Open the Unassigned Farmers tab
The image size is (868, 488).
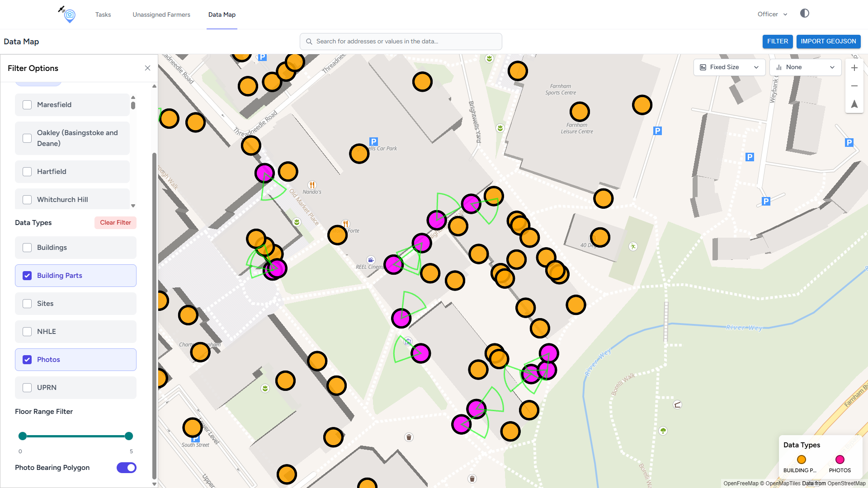161,15
